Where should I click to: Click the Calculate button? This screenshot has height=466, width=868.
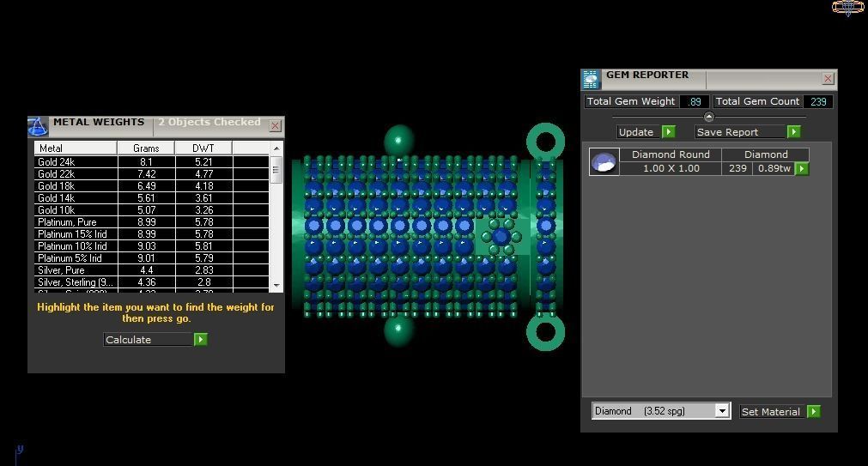click(149, 339)
